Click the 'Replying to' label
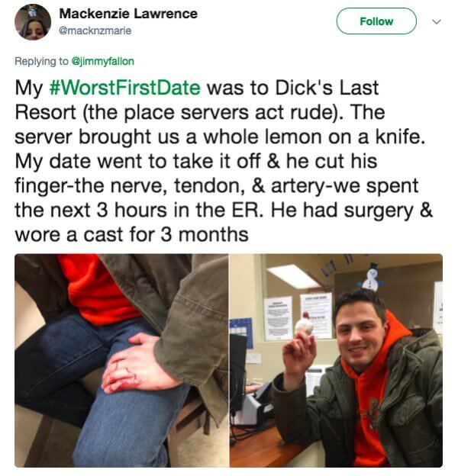458x476 pixels. (42, 61)
